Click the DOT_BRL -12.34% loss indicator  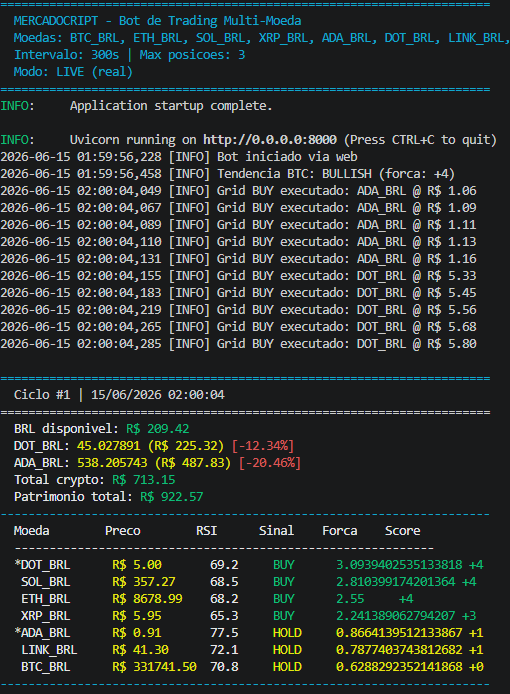point(263,446)
